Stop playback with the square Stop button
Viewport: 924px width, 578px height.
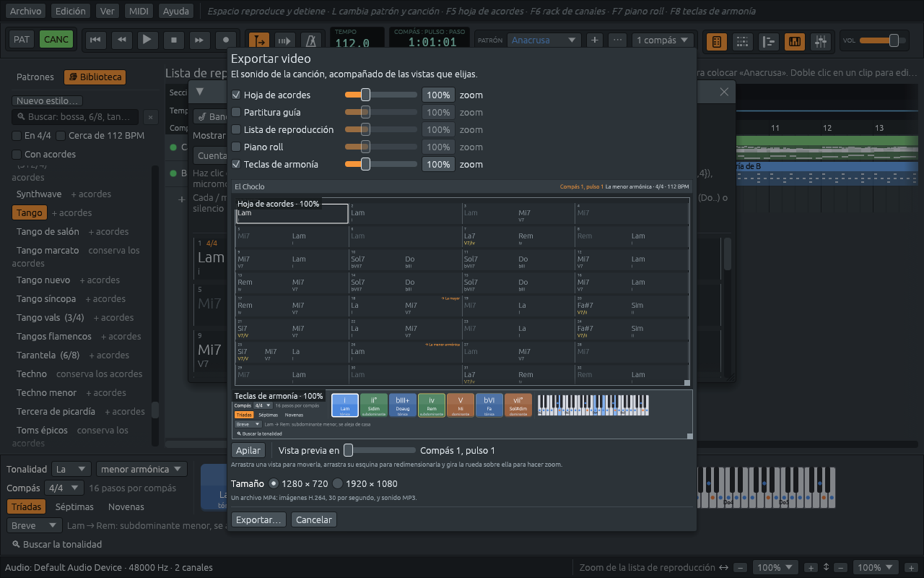(173, 40)
